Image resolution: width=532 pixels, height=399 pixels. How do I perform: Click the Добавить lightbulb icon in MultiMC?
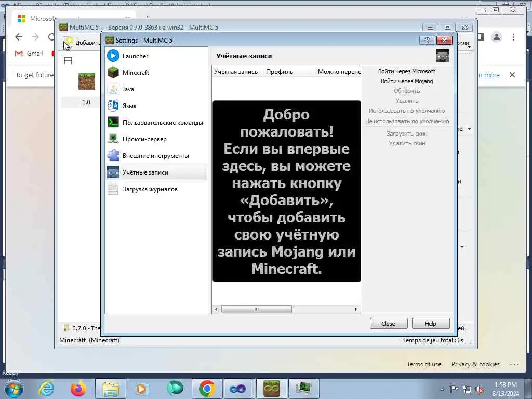click(x=68, y=43)
